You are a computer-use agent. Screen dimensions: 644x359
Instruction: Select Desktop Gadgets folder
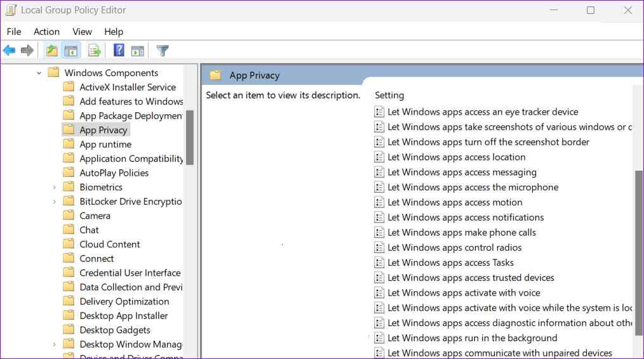pyautogui.click(x=114, y=330)
